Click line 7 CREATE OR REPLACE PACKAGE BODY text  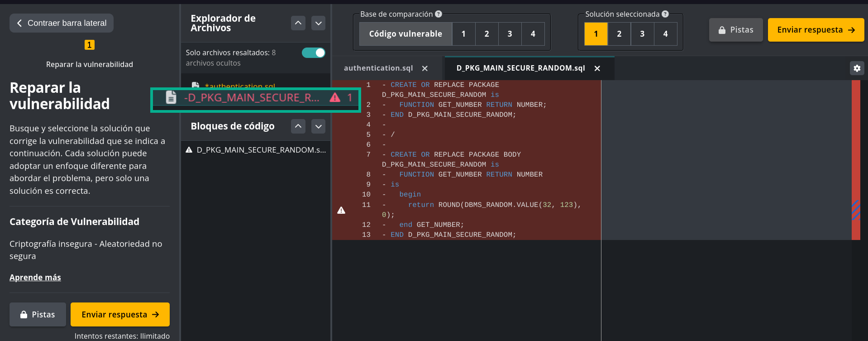(456, 154)
